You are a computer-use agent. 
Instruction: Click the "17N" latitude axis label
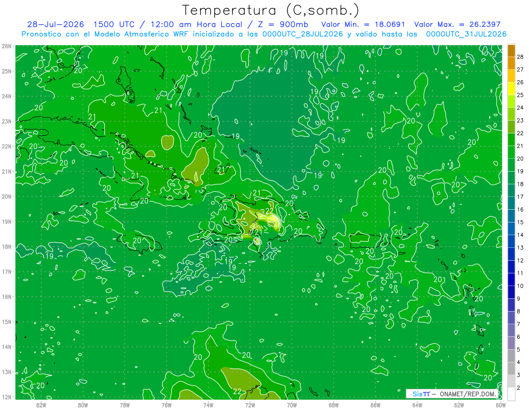point(7,271)
